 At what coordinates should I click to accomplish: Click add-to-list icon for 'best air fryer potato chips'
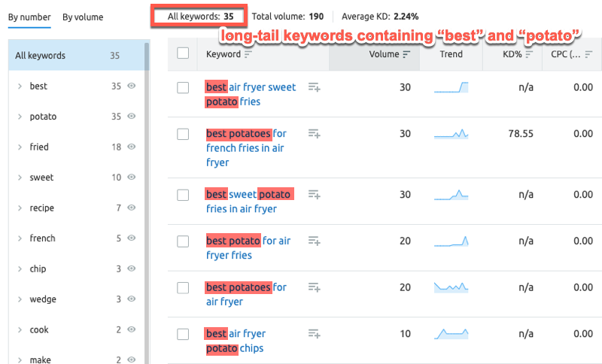click(x=315, y=334)
